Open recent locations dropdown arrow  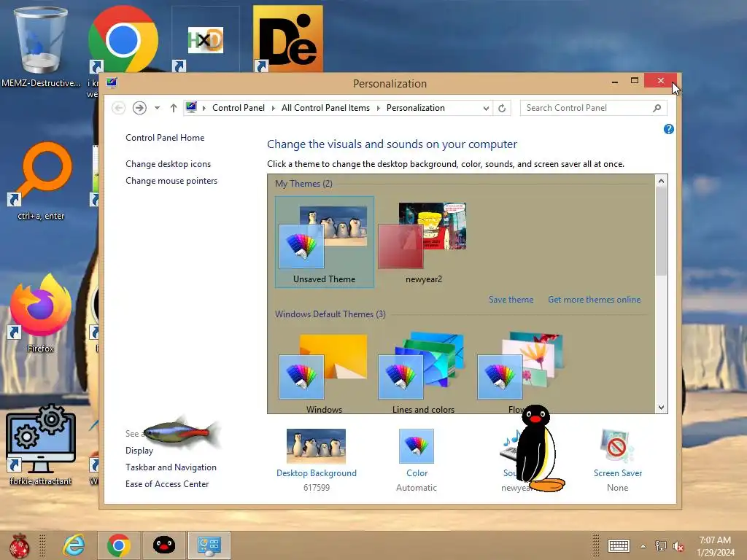pyautogui.click(x=157, y=108)
